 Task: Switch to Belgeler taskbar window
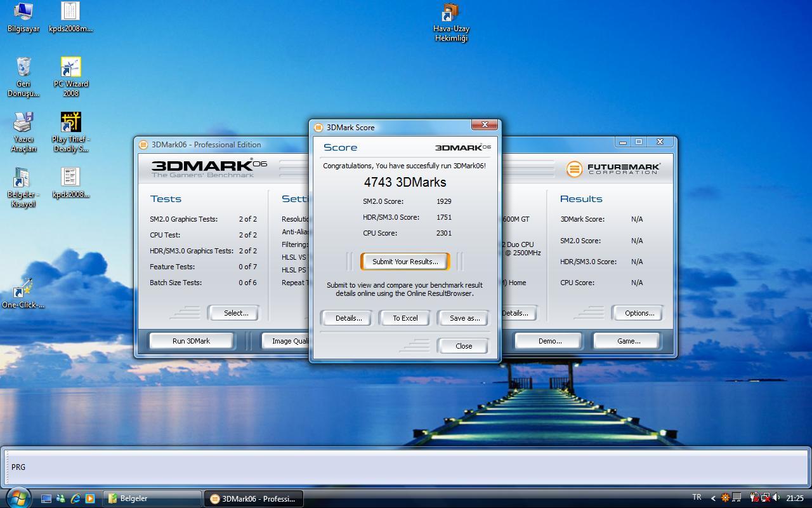coord(153,498)
